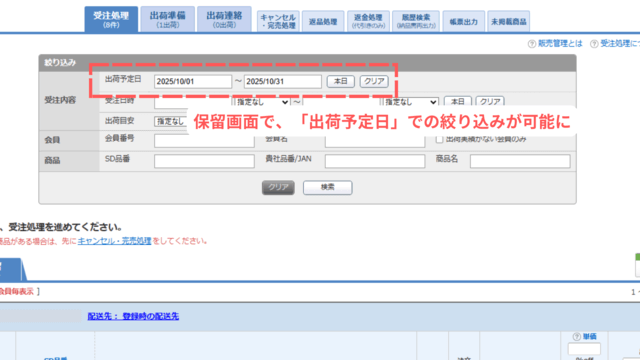The height and width of the screenshot is (360, 640).
Task: Expand second 指定なし dropdown in 受注日時 row
Action: pyautogui.click(x=411, y=102)
